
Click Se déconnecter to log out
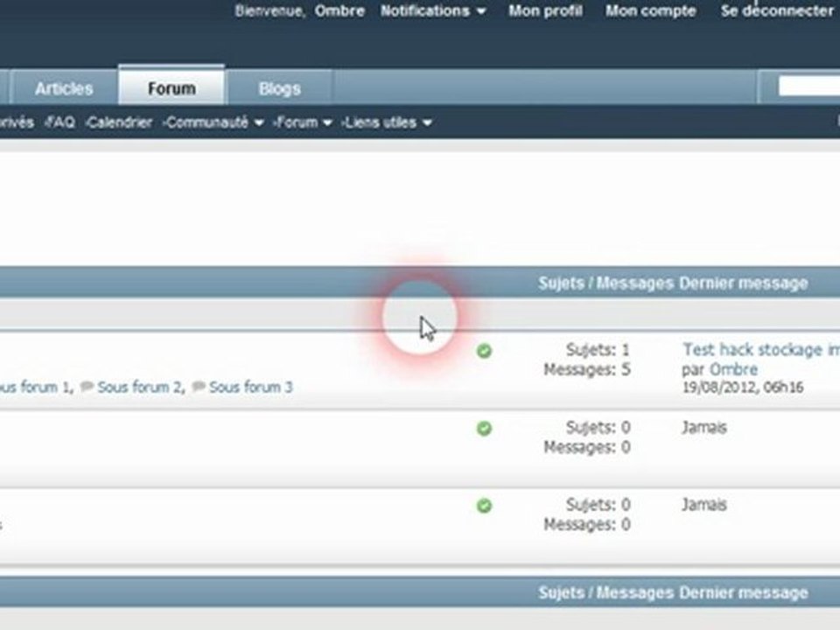[777, 10]
